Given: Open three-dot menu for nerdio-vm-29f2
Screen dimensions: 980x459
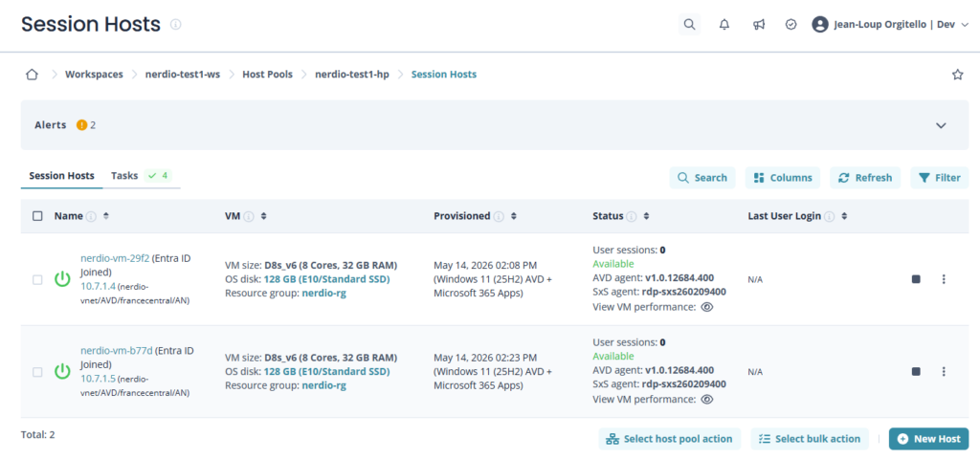Looking at the screenshot, I should click(x=944, y=279).
